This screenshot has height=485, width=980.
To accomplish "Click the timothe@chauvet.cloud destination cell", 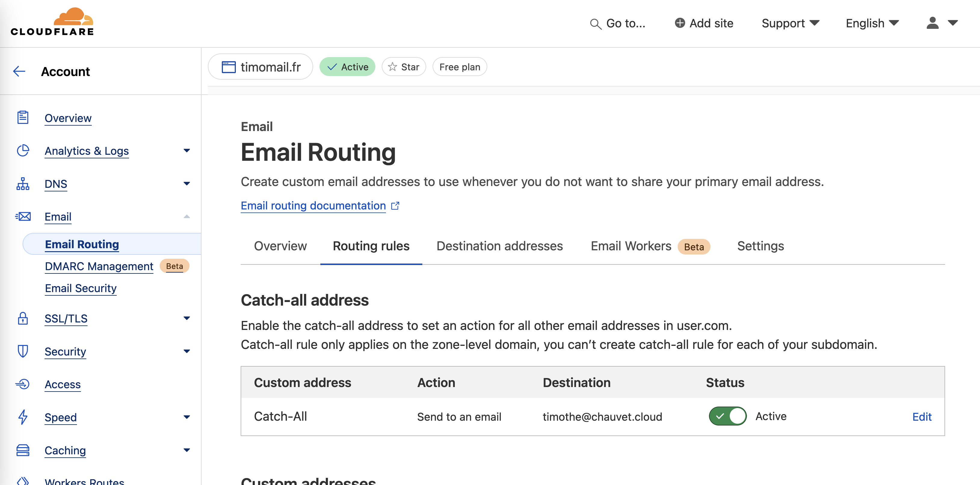I will pos(602,416).
